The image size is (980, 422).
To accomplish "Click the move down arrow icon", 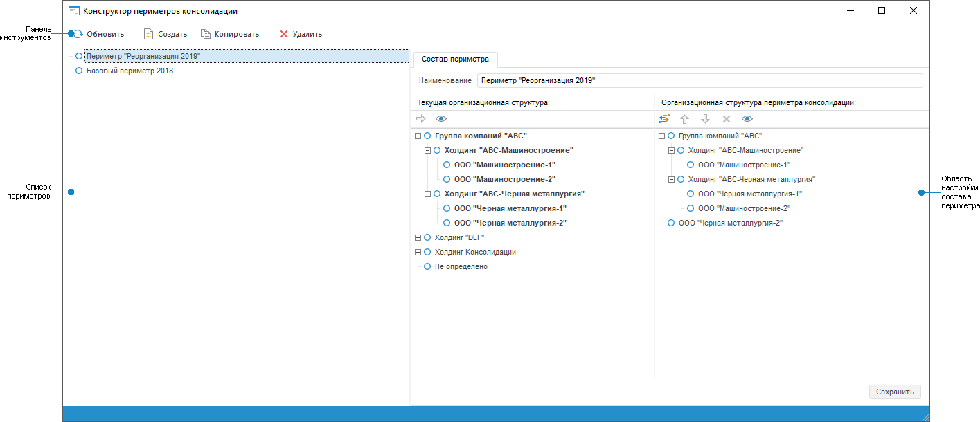I will pyautogui.click(x=705, y=119).
